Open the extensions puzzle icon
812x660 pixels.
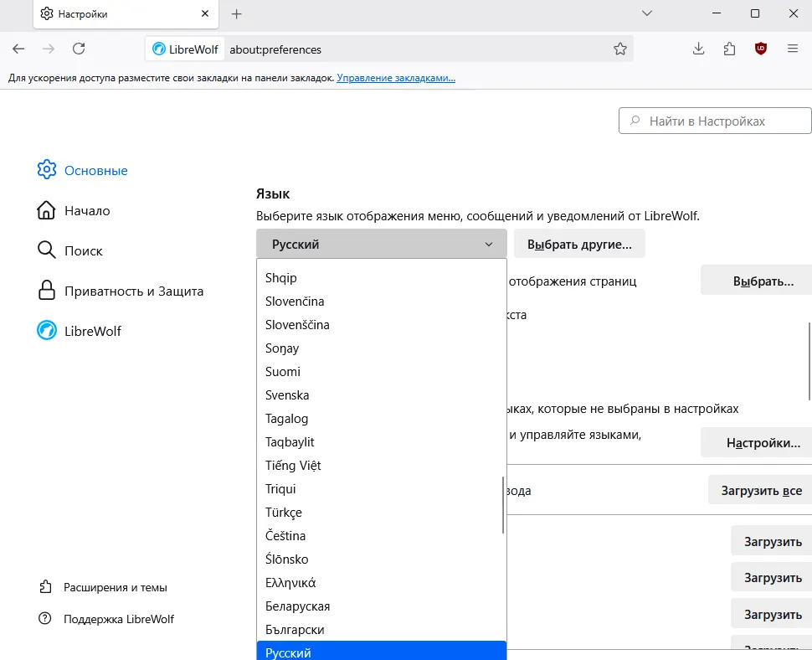coord(729,49)
